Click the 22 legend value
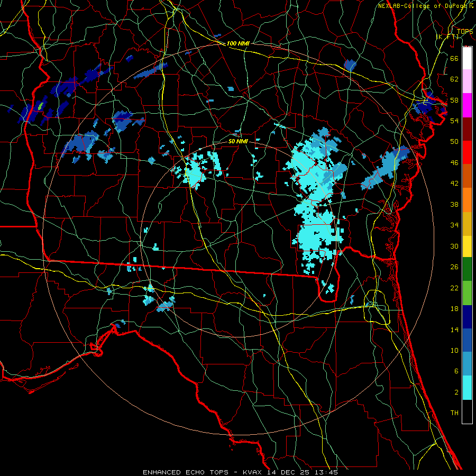Image resolution: width=476 pixels, height=476 pixels. click(x=454, y=288)
